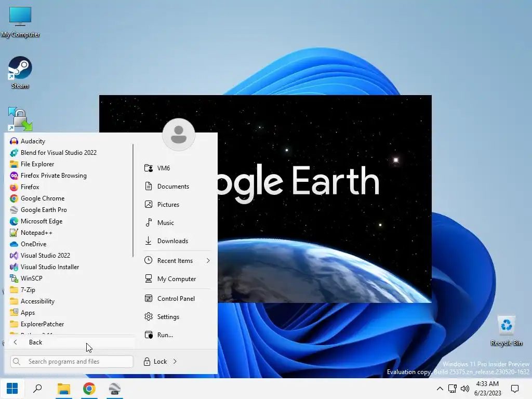
Task: Open the Pictures folder
Action: 177,205
